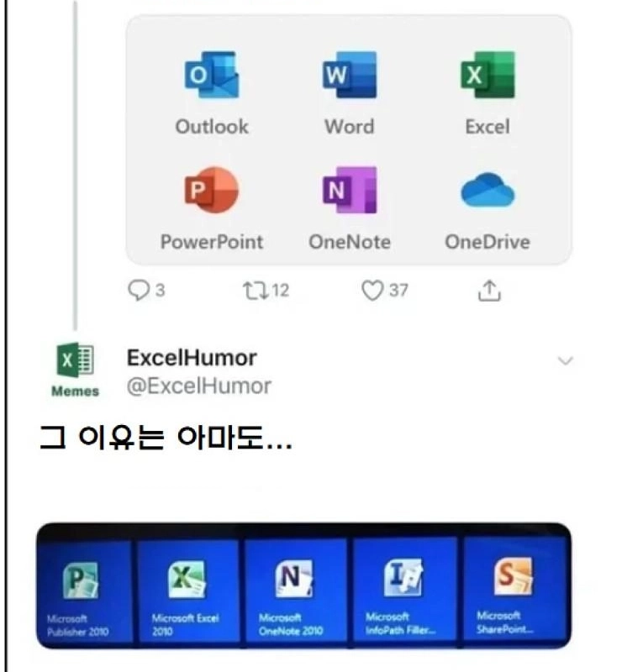Open the green Excel app icon
Viewport: 622px width, 672px height.
(x=488, y=75)
